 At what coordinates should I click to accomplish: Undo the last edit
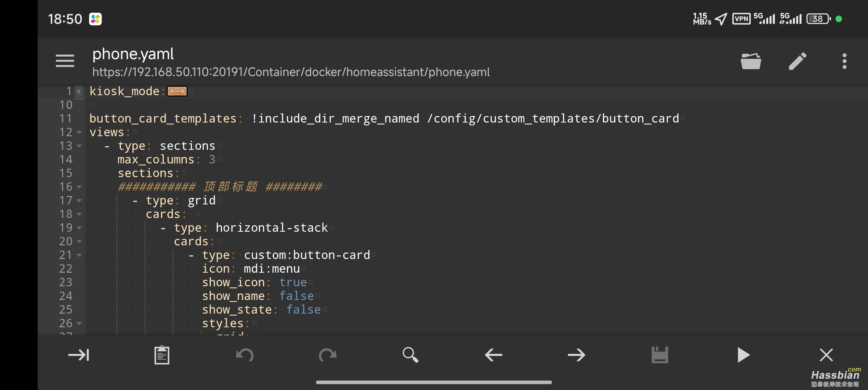pyautogui.click(x=244, y=355)
